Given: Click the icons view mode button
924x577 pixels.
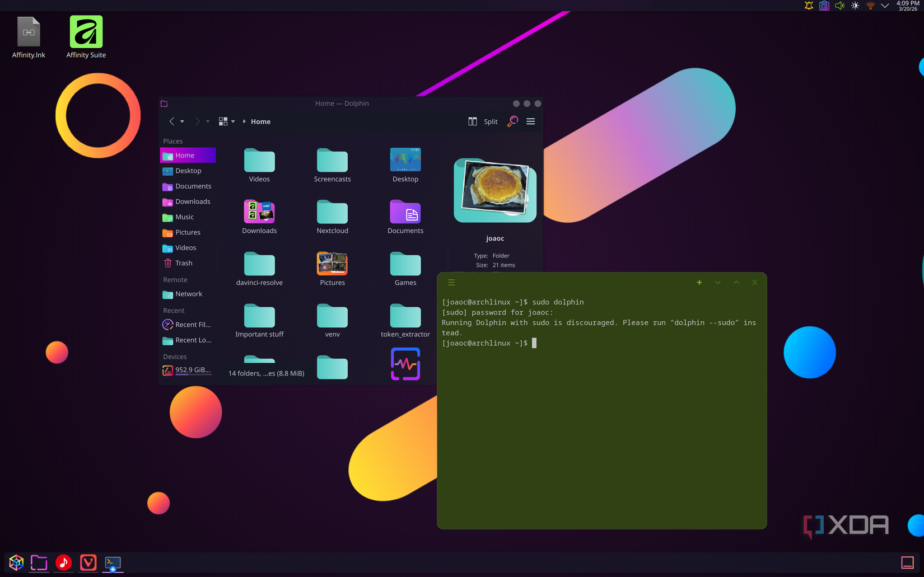Looking at the screenshot, I should tap(223, 121).
